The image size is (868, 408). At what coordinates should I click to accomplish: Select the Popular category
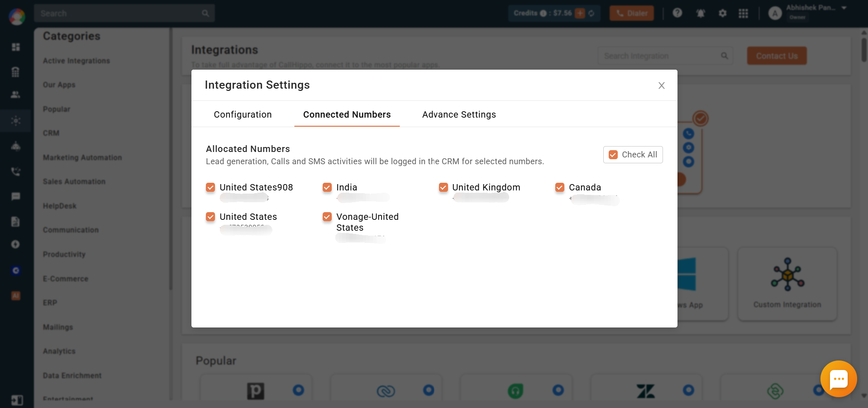[x=57, y=109]
